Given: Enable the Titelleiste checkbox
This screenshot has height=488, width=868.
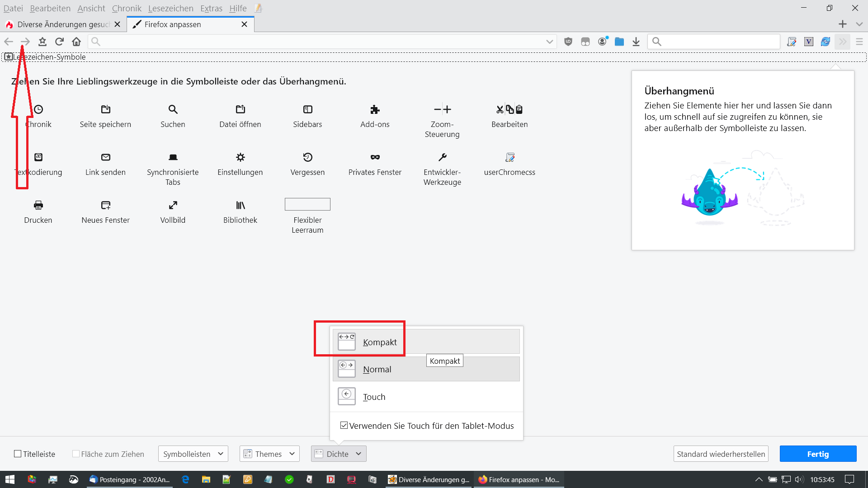Looking at the screenshot, I should coord(18,454).
